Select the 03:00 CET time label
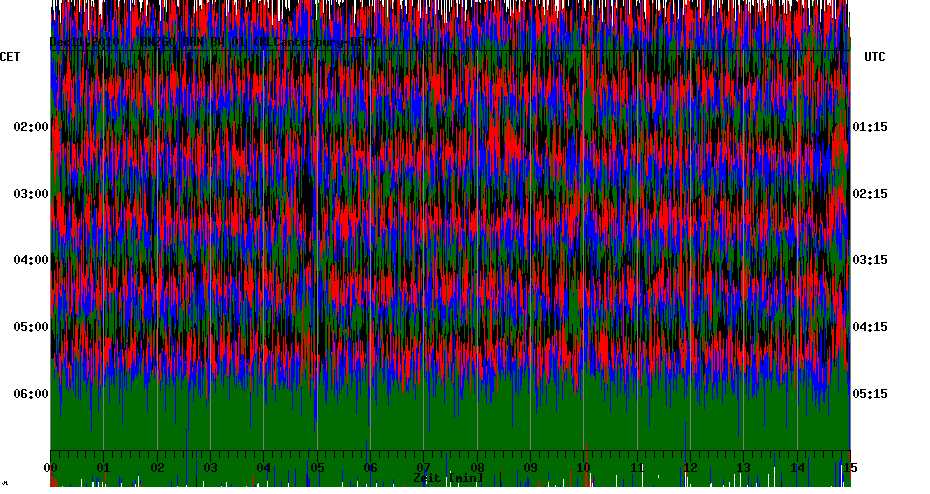 coord(31,193)
